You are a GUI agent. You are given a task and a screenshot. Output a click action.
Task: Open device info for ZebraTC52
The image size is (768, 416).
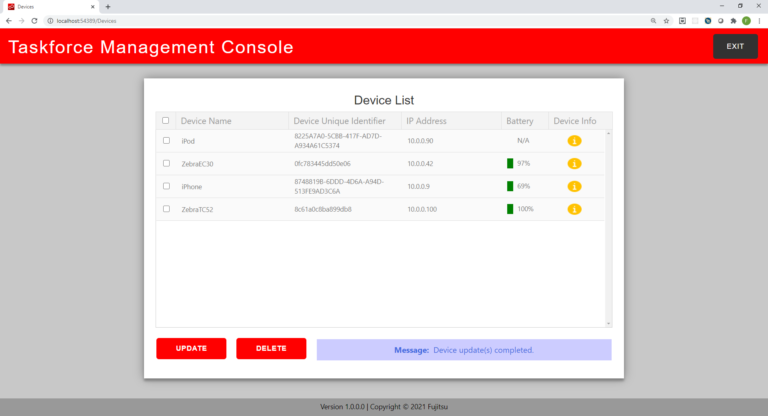point(574,209)
